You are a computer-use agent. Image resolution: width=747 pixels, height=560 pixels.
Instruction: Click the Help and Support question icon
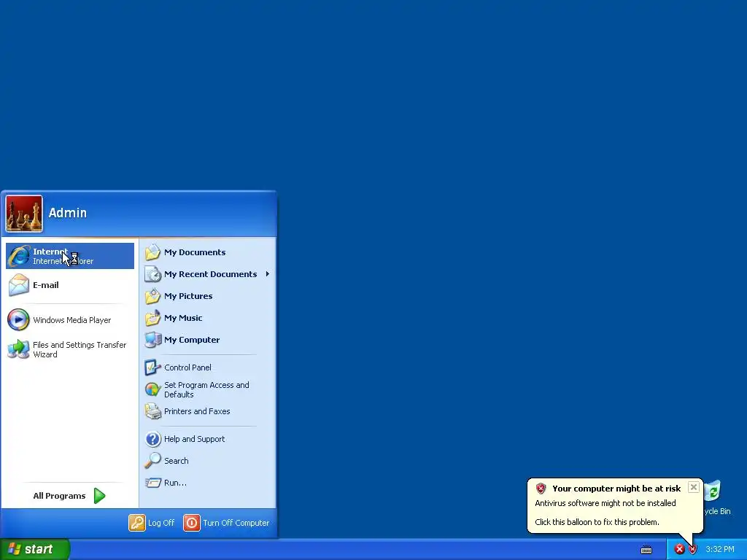[153, 438]
